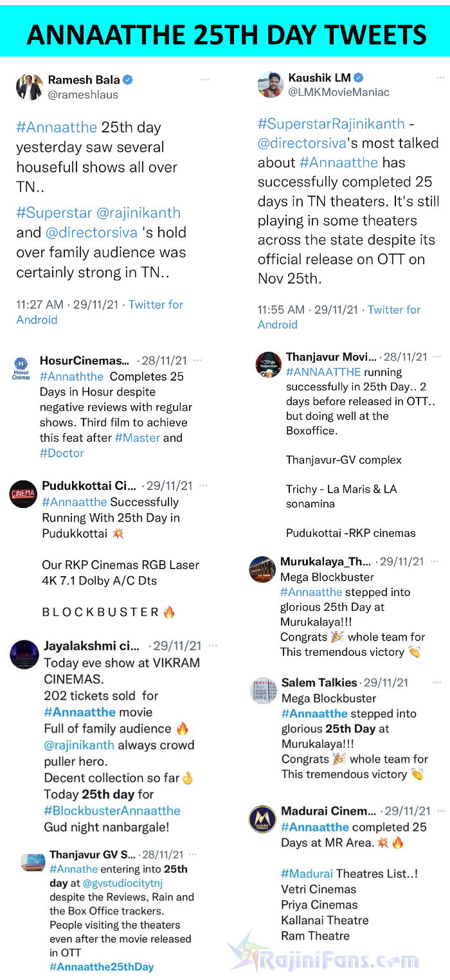
Task: Click the Jayalakshmi cinemas avatar
Action: point(24,653)
